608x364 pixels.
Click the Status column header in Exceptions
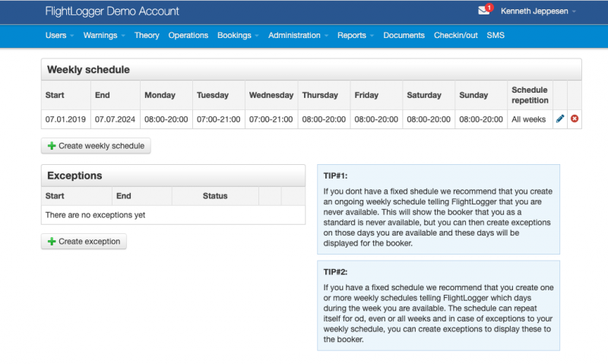(x=215, y=196)
